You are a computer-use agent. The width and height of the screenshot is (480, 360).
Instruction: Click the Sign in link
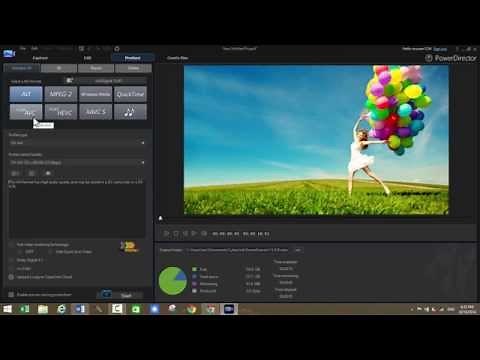pyautogui.click(x=440, y=49)
